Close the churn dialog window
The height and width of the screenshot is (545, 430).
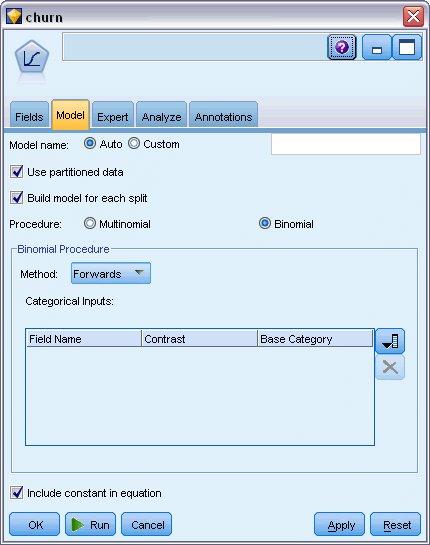413,16
